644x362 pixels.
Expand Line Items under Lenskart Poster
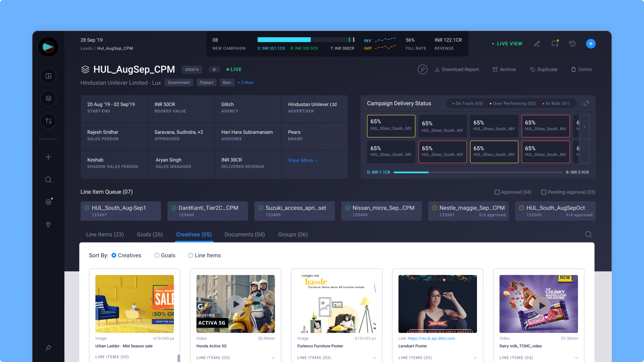[475, 358]
